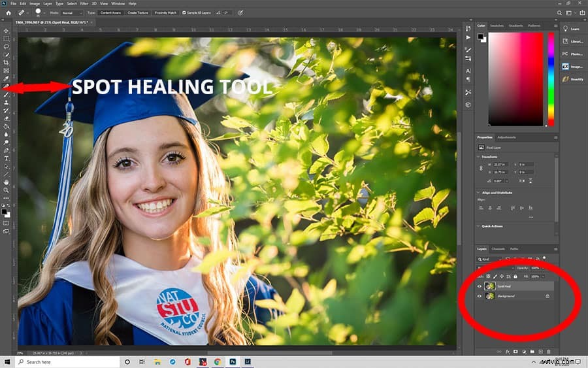588x368 pixels.
Task: Select the Spot Heal layer name
Action: pos(504,286)
